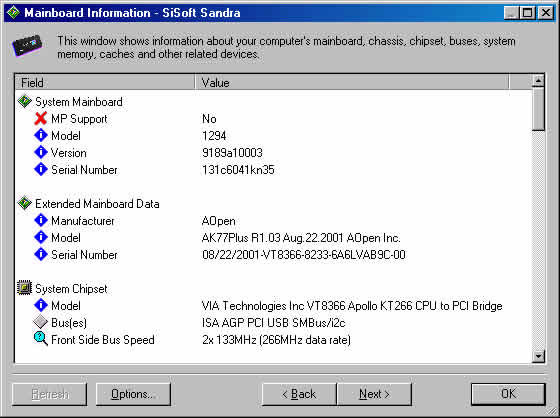This screenshot has height=418, width=560.
Task: Select the System Chipset row
Action: point(71,289)
